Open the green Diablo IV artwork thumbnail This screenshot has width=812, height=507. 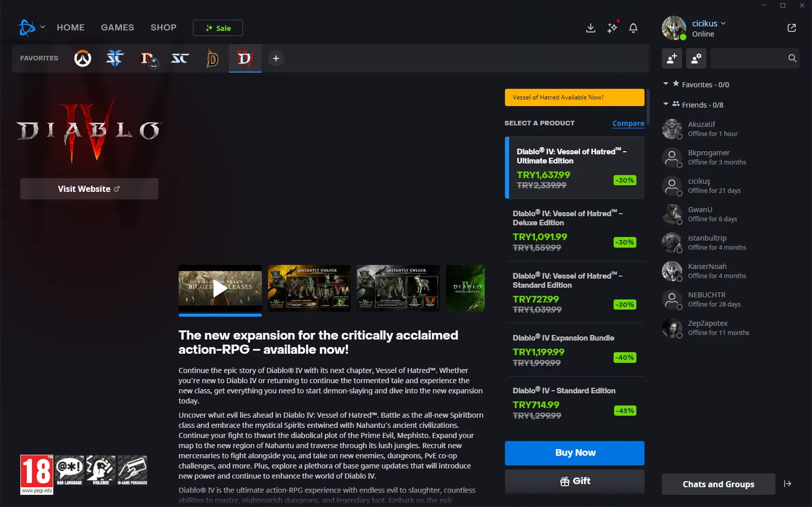[465, 288]
